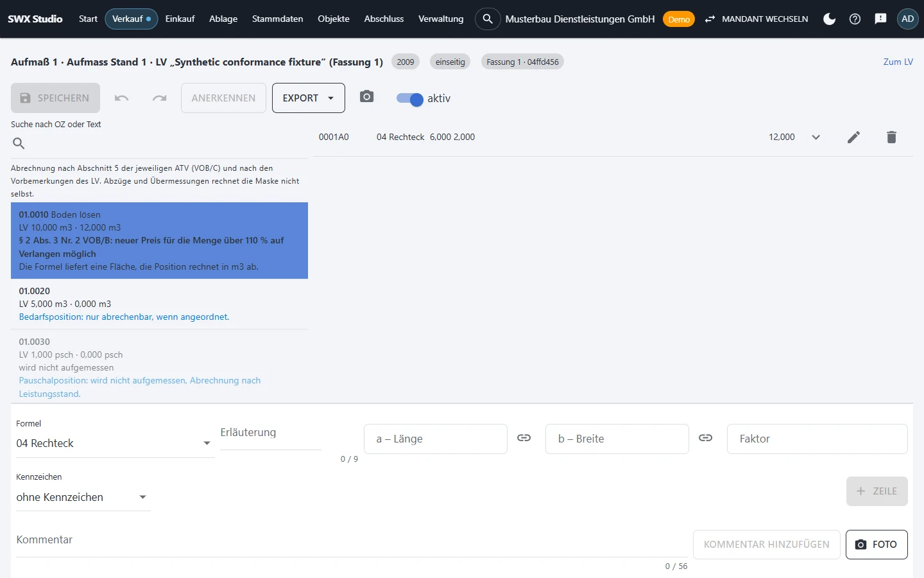Toggle the aktiv switch
The height and width of the screenshot is (578, 924).
tap(409, 99)
